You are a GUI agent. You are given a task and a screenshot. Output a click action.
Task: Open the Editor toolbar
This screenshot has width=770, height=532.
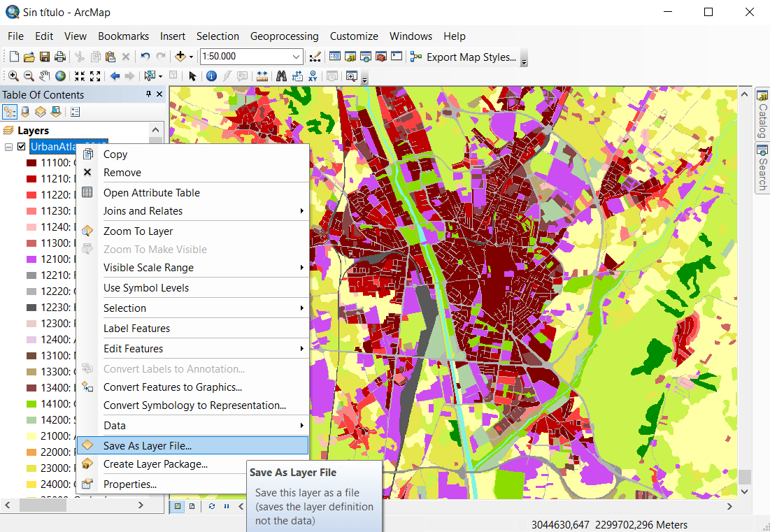click(315, 57)
